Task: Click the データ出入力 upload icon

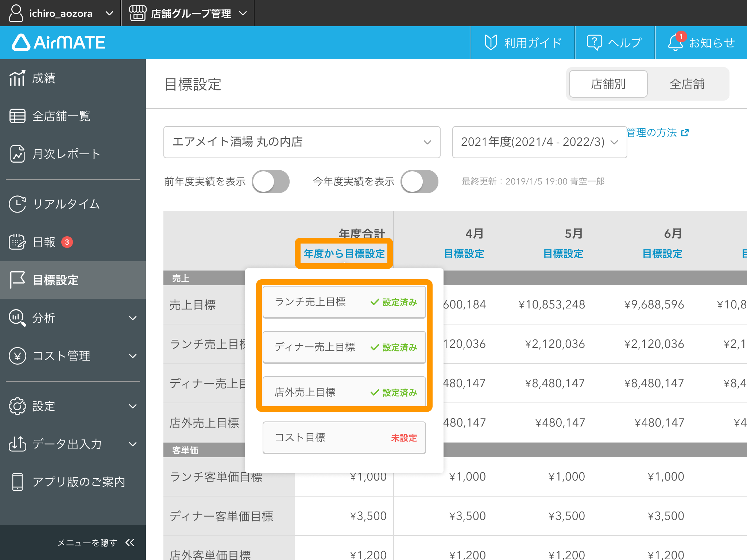Action: 17,444
